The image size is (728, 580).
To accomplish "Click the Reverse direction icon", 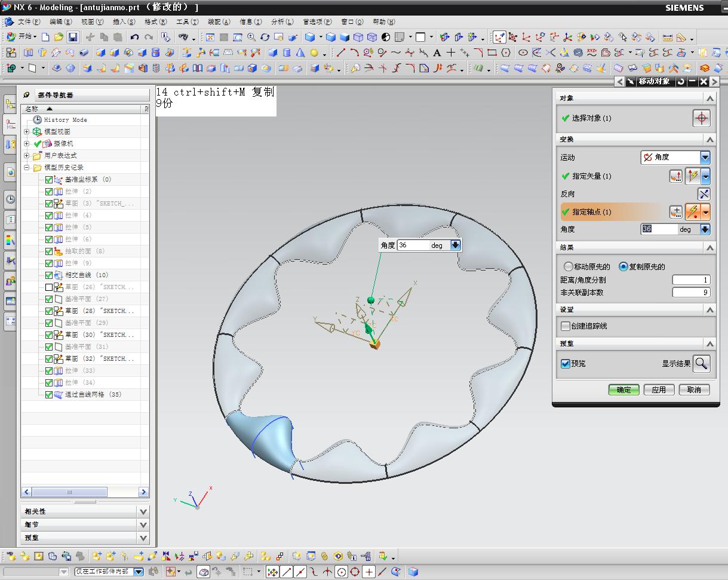I will pyautogui.click(x=704, y=194).
